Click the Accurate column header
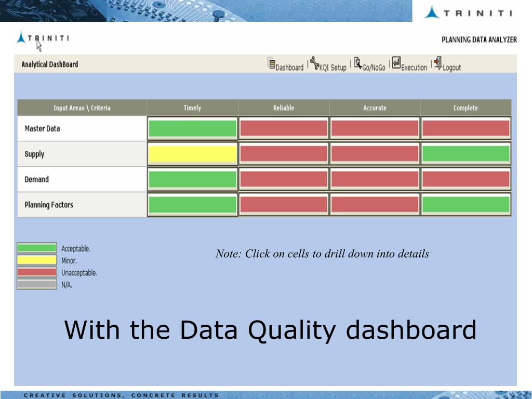Viewport: 532px width, 399px height. [375, 108]
